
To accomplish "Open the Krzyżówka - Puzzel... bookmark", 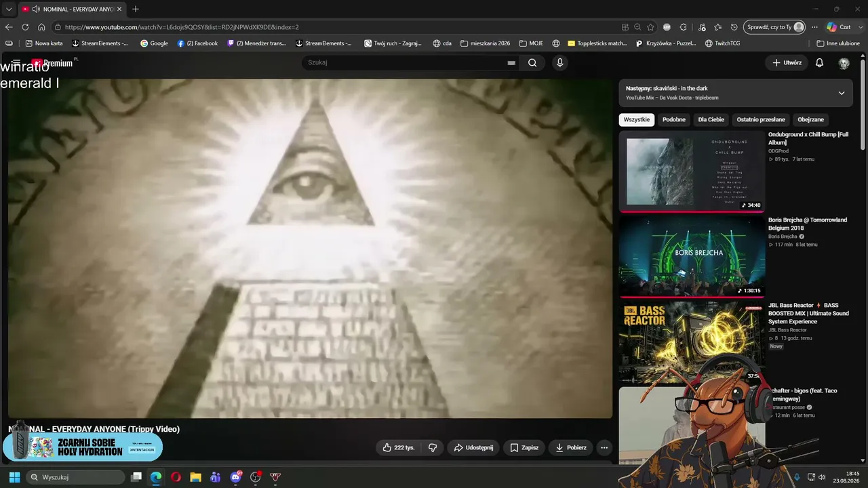I will coord(666,43).
